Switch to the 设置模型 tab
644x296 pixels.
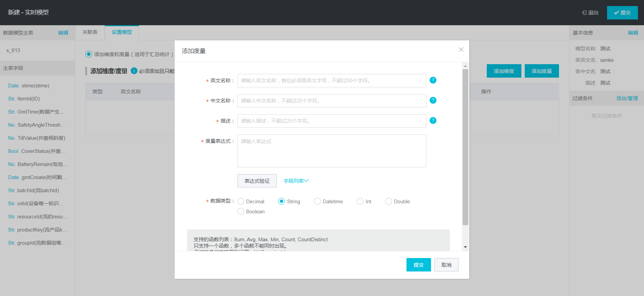click(x=122, y=32)
